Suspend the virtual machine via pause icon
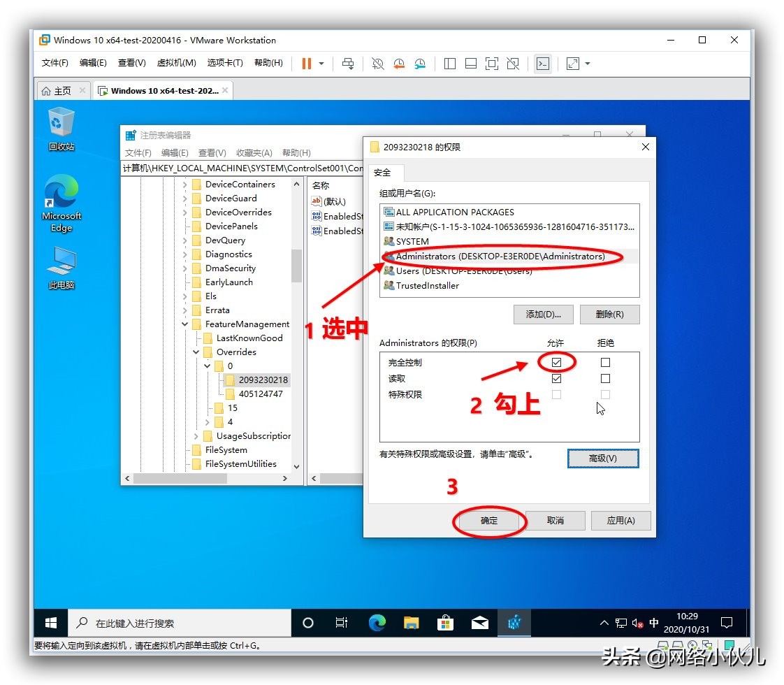This screenshot has height=685, width=784. 307,64
